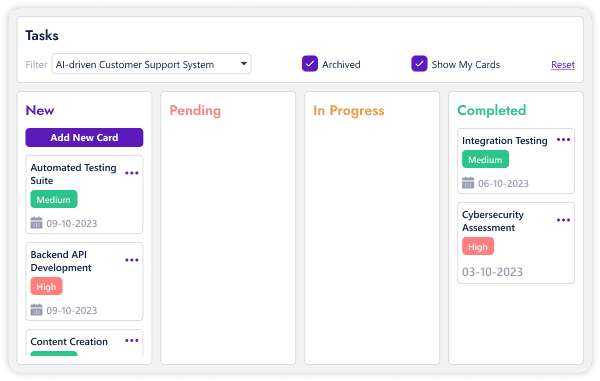Image resolution: width=600 pixels, height=381 pixels.
Task: Click the Reset link
Action: (x=563, y=65)
